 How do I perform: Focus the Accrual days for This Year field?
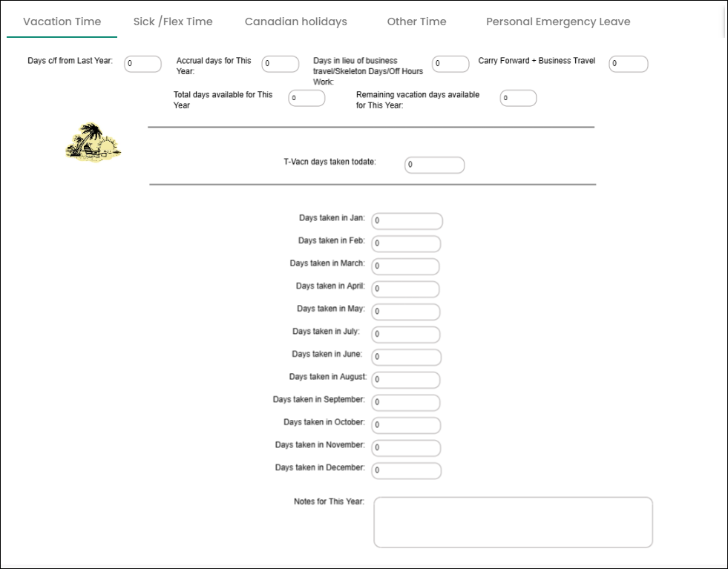pyautogui.click(x=280, y=65)
